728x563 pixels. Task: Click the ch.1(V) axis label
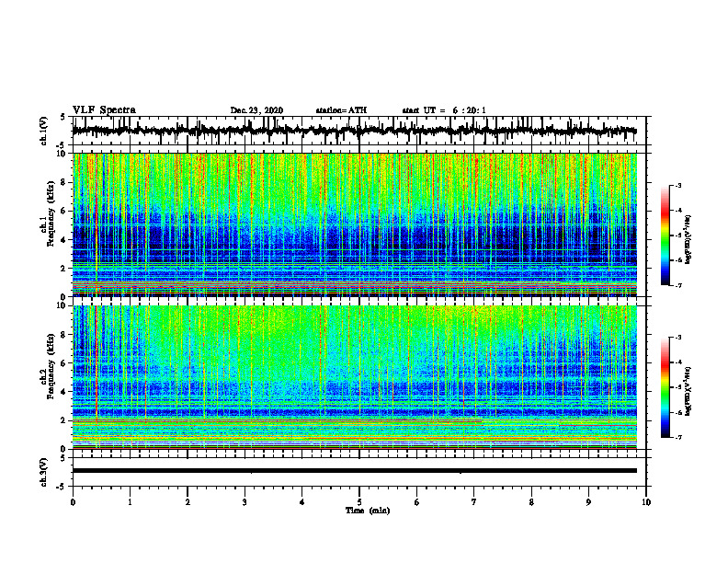pyautogui.click(x=44, y=131)
